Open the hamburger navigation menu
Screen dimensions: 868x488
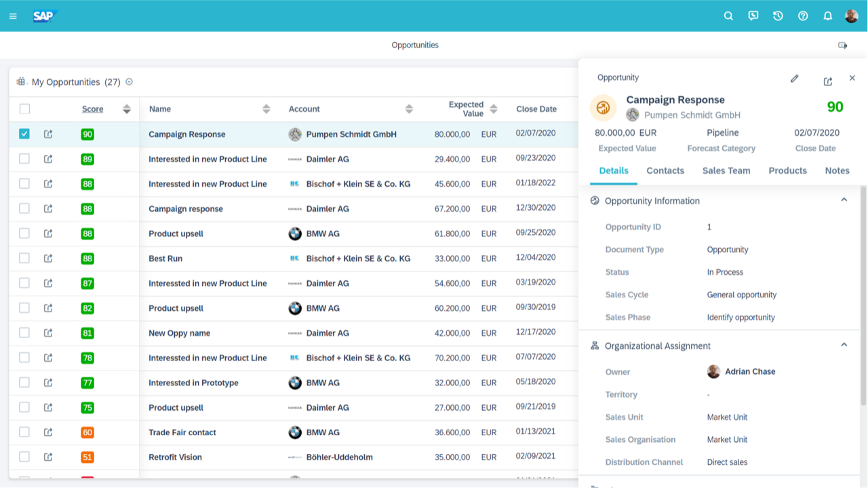point(13,16)
